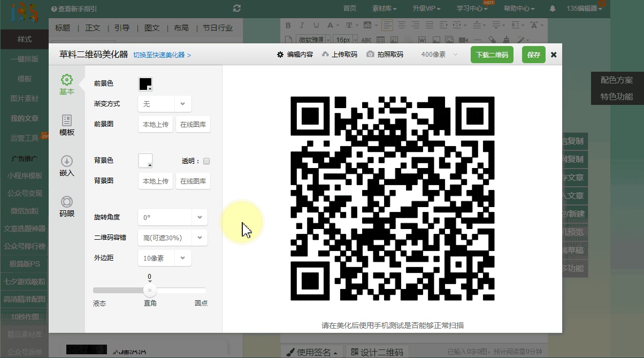Change the 400像素 size selector
644x358 pixels.
tap(439, 55)
